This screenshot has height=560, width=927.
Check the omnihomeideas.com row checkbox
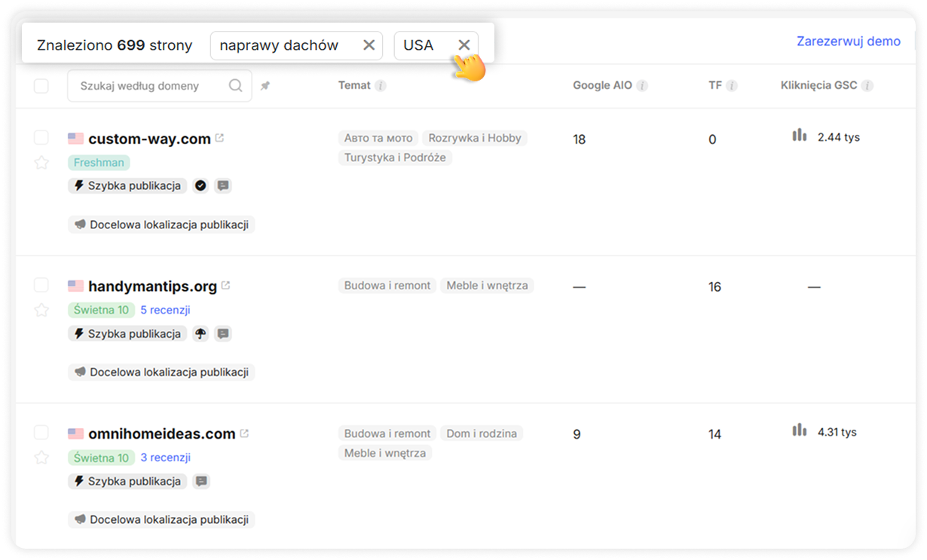coord(41,433)
